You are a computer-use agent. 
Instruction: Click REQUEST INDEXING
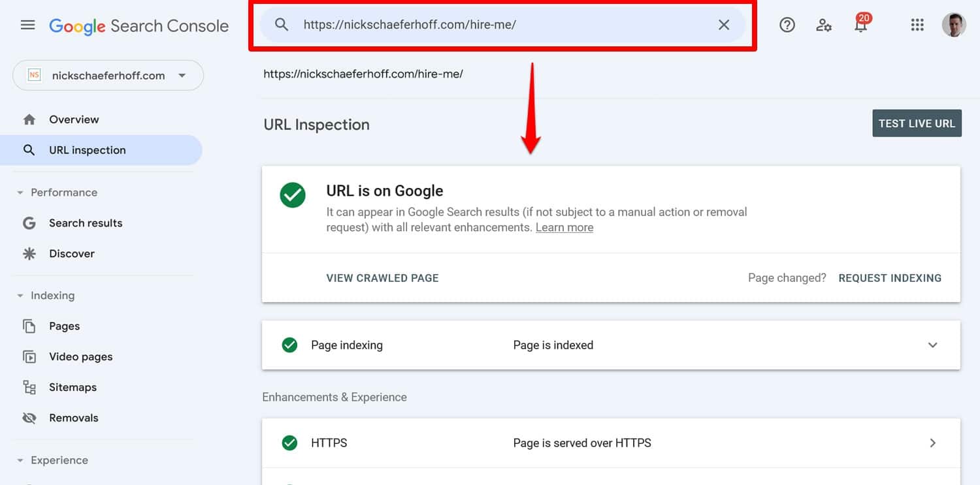pyautogui.click(x=890, y=278)
